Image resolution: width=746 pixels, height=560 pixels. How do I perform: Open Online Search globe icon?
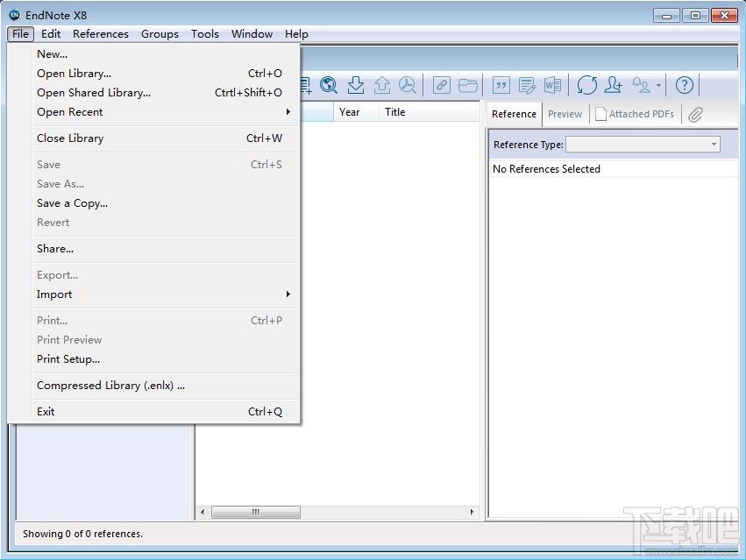coord(328,85)
